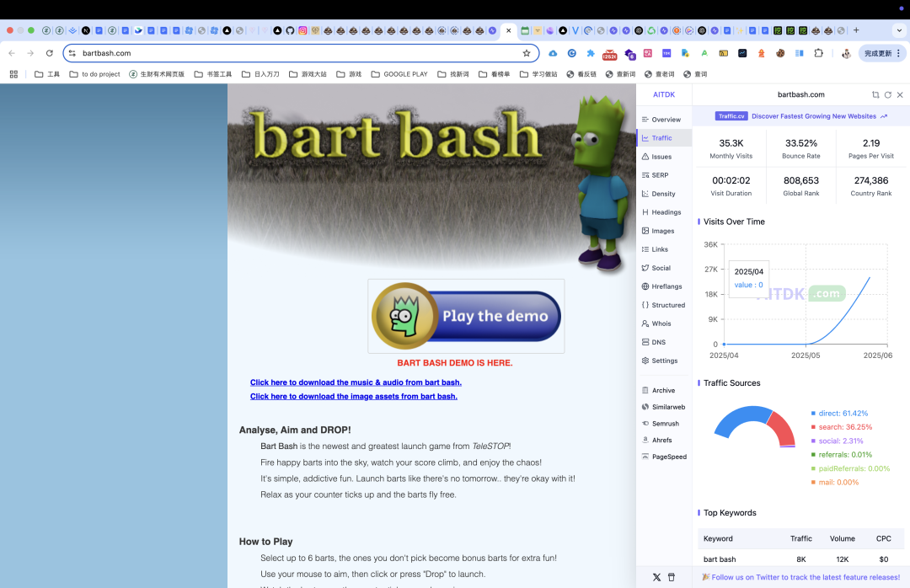The width and height of the screenshot is (910, 588).
Task: Open the 工具 bookmarks folder
Action: click(47, 74)
